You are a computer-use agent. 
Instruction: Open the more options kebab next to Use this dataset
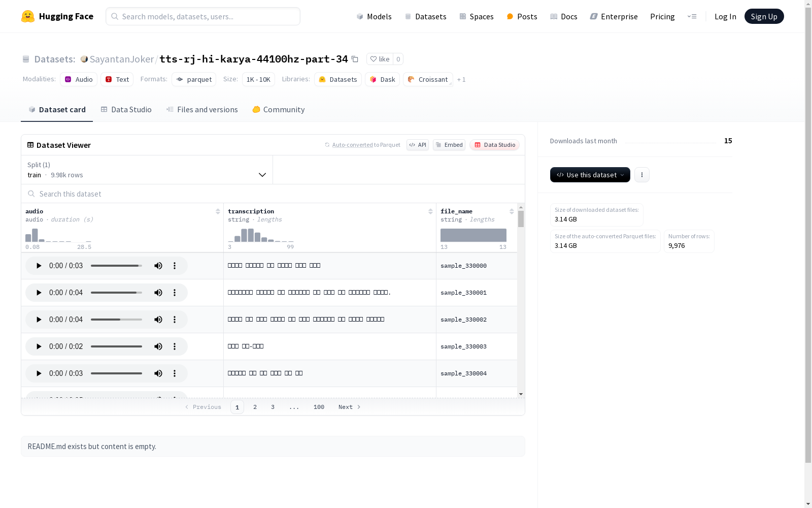(642, 175)
